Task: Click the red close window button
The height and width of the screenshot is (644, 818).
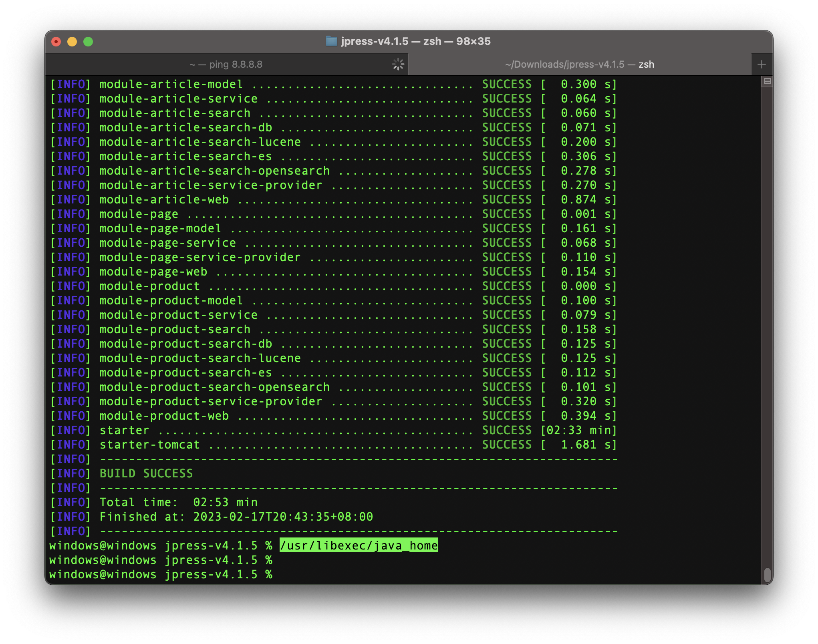Action: click(x=56, y=42)
